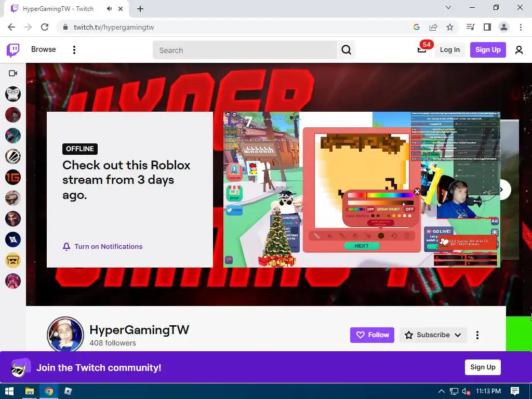Open the second sidebar channel avatar with red background
This screenshot has height=399, width=532.
click(13, 115)
